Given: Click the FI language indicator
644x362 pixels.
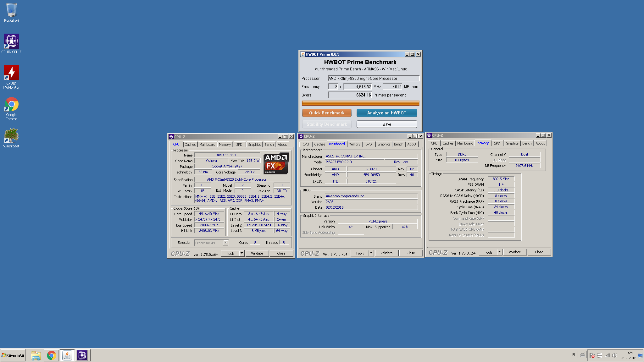Looking at the screenshot, I should (574, 355).
